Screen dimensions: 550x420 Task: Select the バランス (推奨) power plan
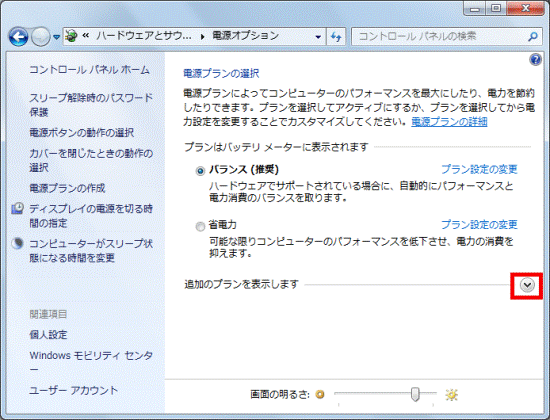point(200,171)
